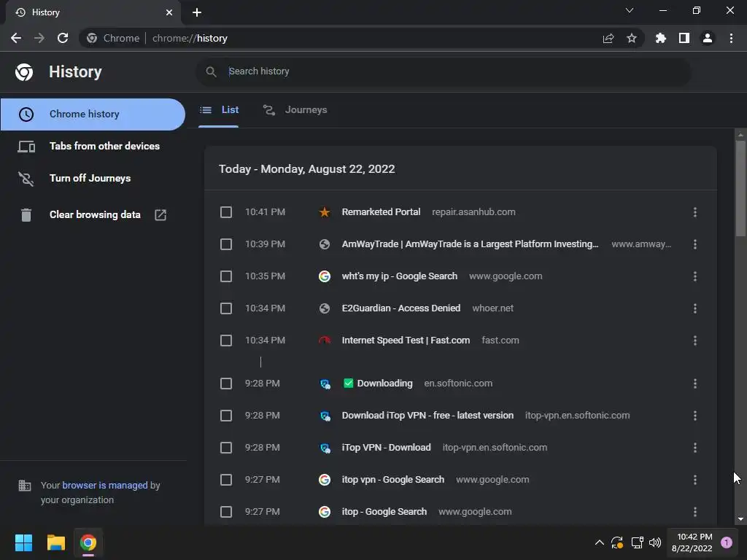Open actions menu for Downloading entry
The image size is (747, 560).
pyautogui.click(x=695, y=384)
